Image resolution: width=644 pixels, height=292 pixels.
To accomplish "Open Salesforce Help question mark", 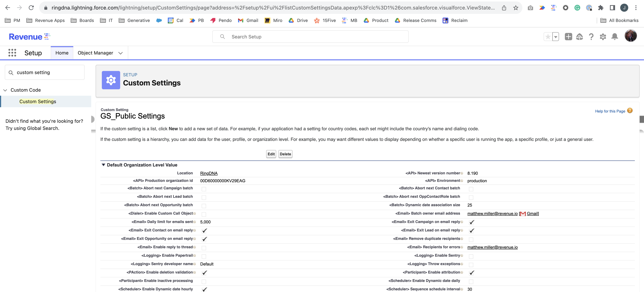I will point(591,37).
